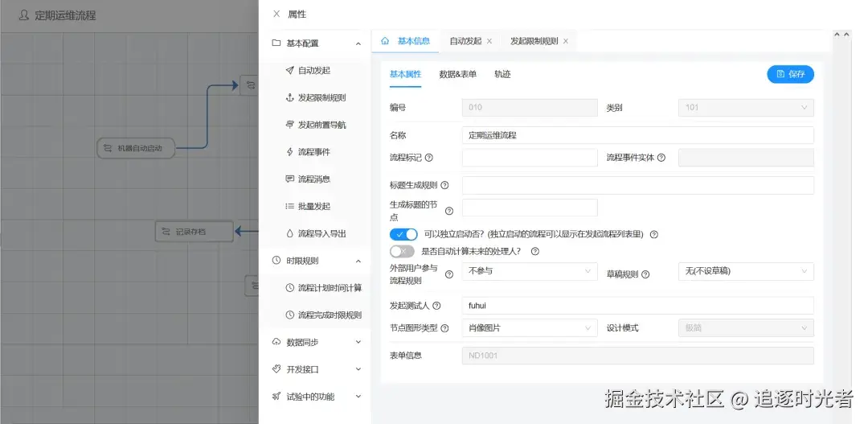Screen dimensions: 868x424
Task: Close the 自动发起 tab
Action: (489, 42)
